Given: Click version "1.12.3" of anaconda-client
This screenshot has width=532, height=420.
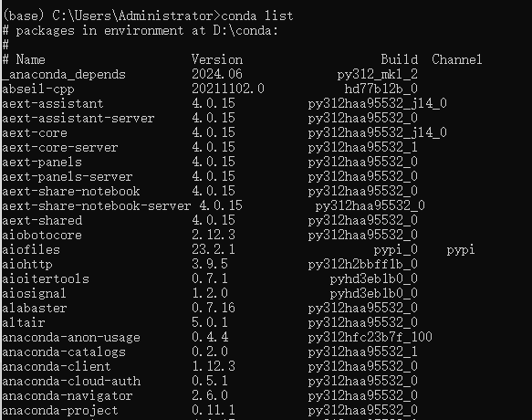Looking at the screenshot, I should [x=214, y=366].
